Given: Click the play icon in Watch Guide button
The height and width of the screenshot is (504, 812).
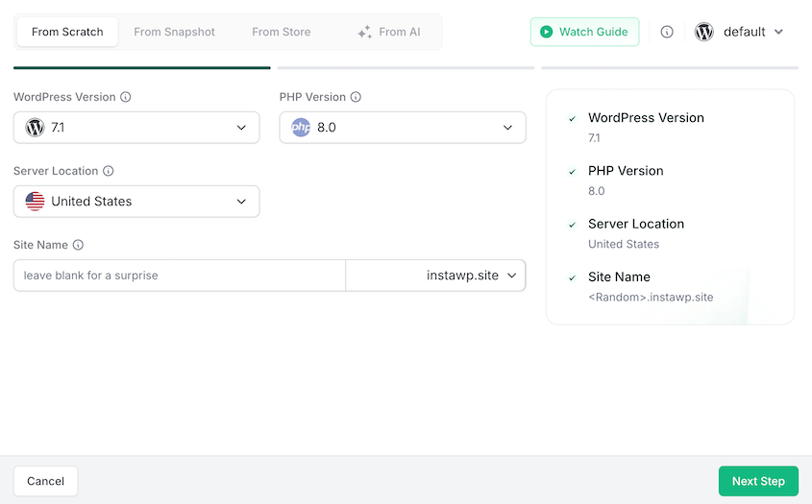Looking at the screenshot, I should click(x=547, y=32).
